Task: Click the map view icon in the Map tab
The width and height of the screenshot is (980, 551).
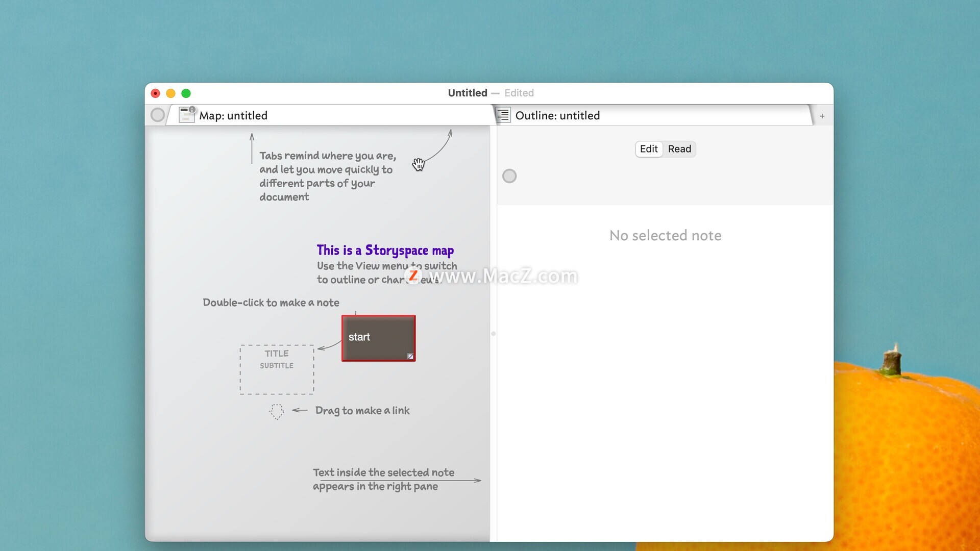Action: click(x=187, y=115)
